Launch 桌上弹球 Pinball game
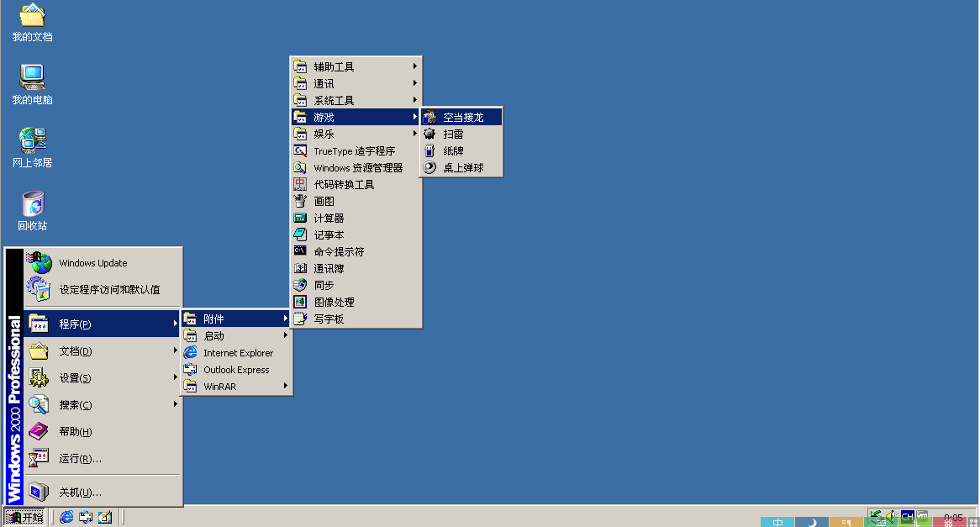The image size is (980, 527). click(x=461, y=167)
